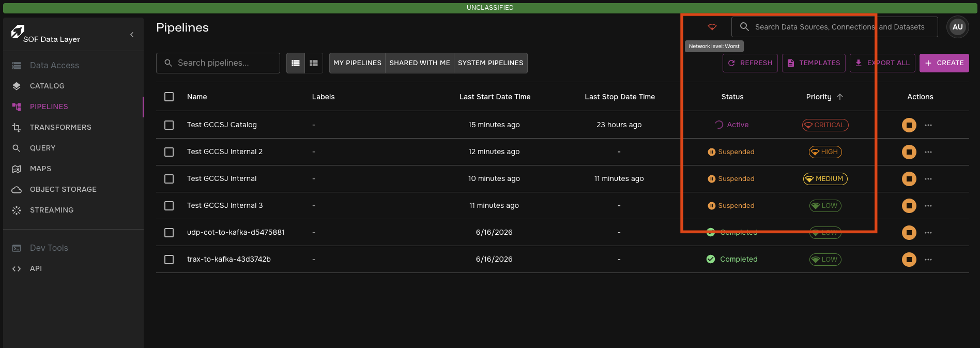Click Completed status of trax-to-kafka-43d3742b
980x348 pixels.
(732, 259)
